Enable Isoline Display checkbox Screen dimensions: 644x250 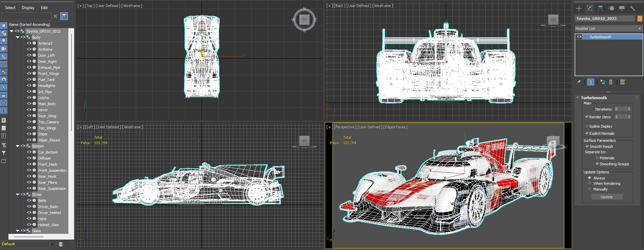pyautogui.click(x=587, y=126)
